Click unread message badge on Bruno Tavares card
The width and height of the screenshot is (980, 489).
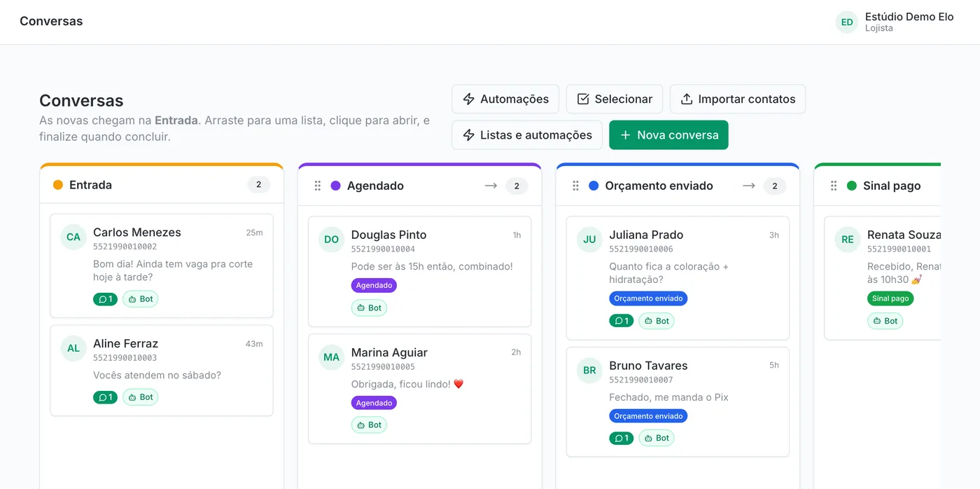tap(622, 439)
